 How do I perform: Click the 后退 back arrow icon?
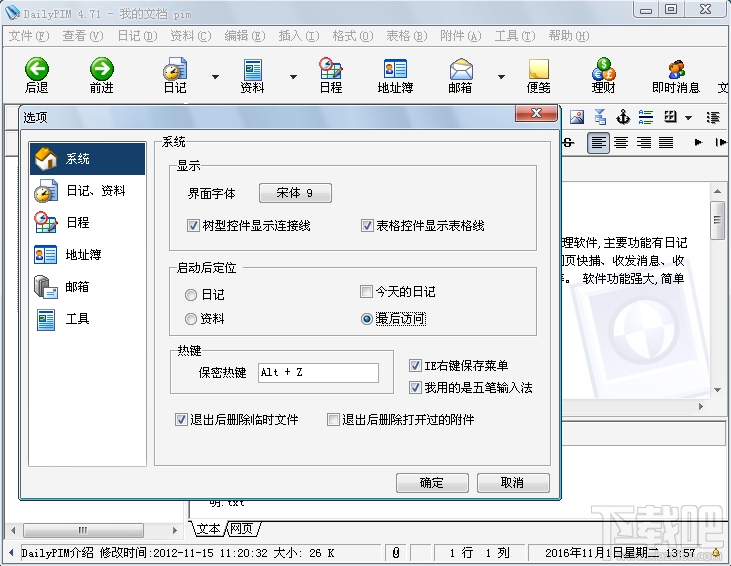[36, 69]
